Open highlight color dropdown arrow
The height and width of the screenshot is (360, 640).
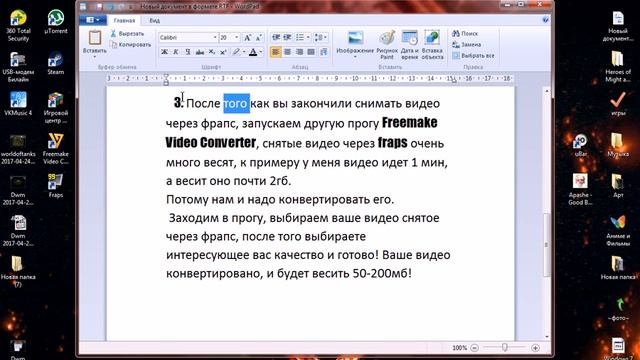coord(244,52)
